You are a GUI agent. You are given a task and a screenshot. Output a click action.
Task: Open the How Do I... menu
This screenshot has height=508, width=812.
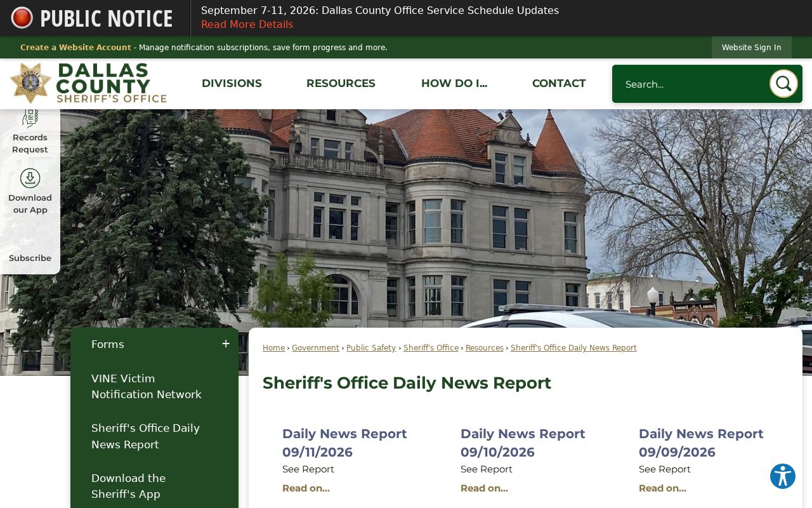[454, 83]
